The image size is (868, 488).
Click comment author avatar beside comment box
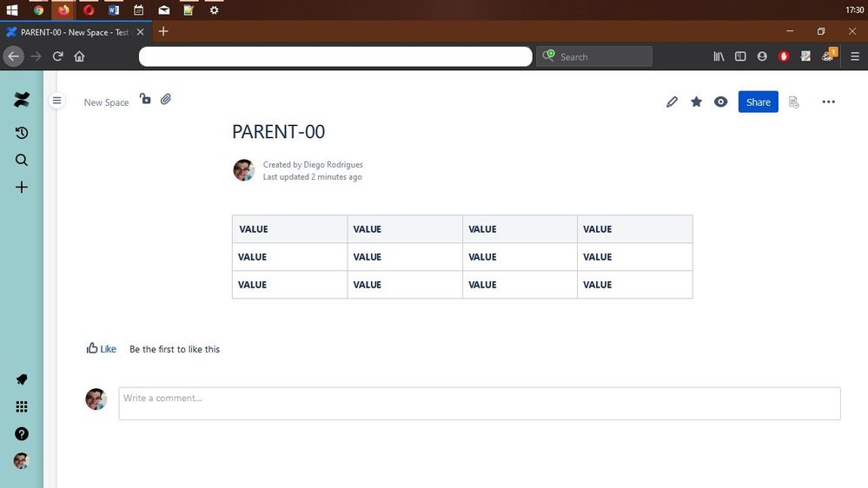point(96,399)
